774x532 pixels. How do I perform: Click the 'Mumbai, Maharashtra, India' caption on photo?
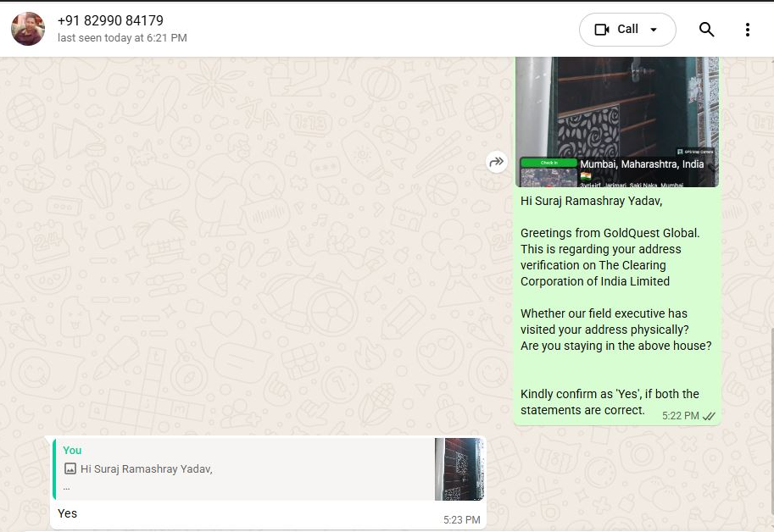tap(642, 164)
